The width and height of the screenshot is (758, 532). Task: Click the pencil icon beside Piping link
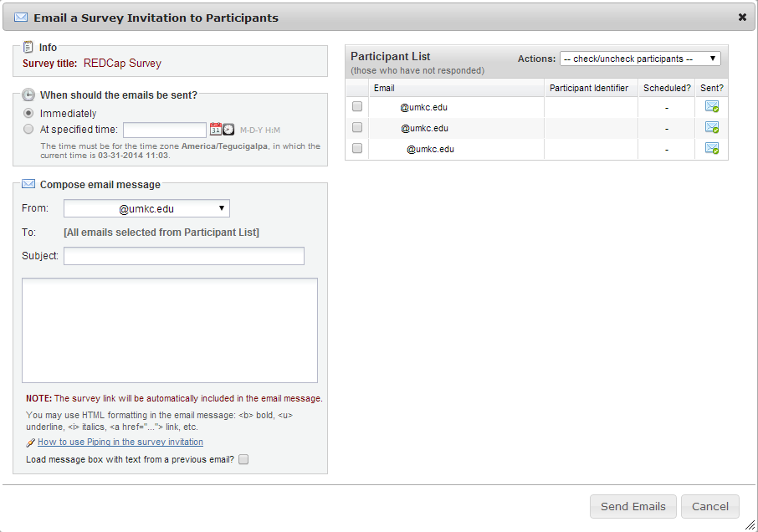coord(30,442)
